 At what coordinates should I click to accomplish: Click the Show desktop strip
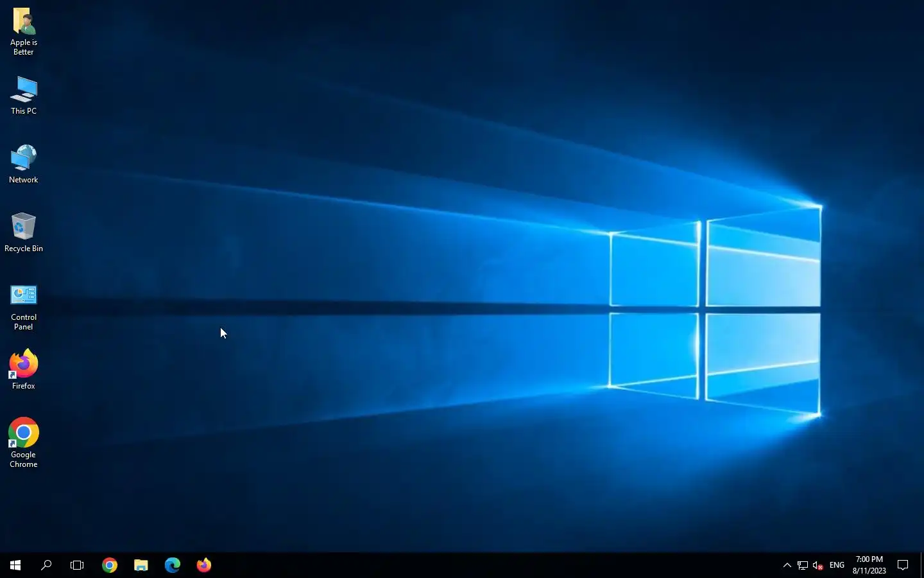[921, 565]
